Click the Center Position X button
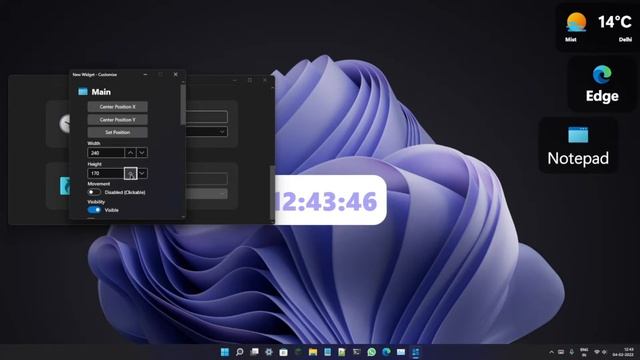This screenshot has width=640, height=360. click(x=118, y=107)
